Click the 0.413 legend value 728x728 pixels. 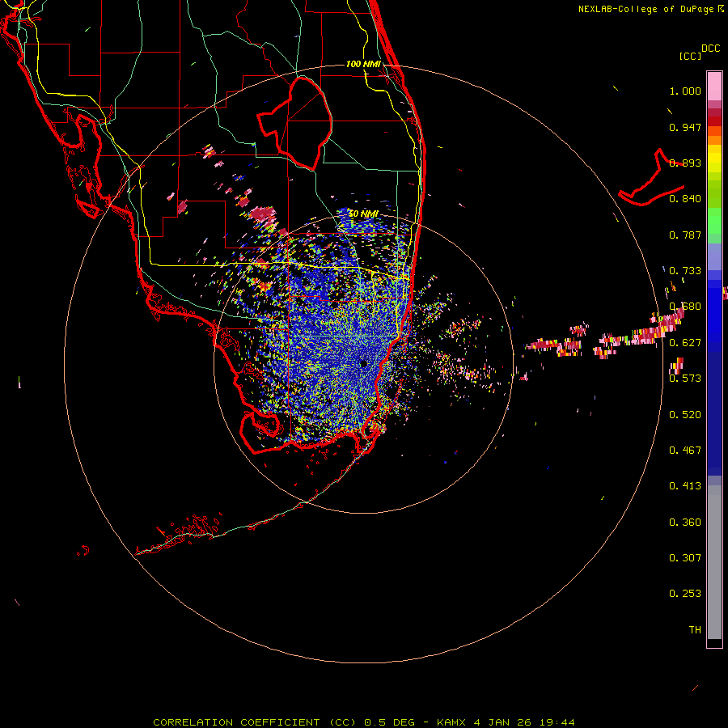685,486
